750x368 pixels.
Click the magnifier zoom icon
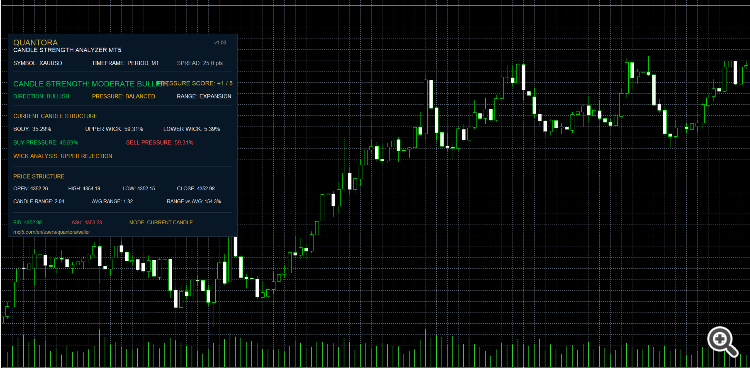pyautogui.click(x=722, y=342)
